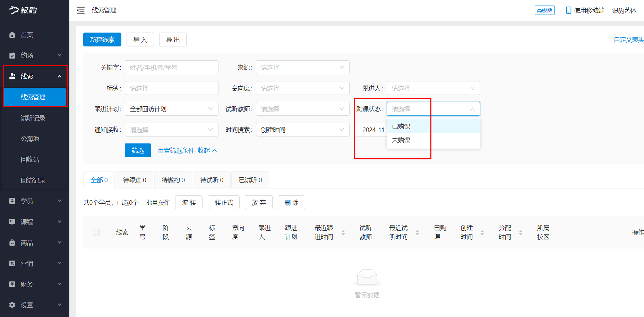
Task: Click the 设置 gear icon
Action: (x=11, y=305)
